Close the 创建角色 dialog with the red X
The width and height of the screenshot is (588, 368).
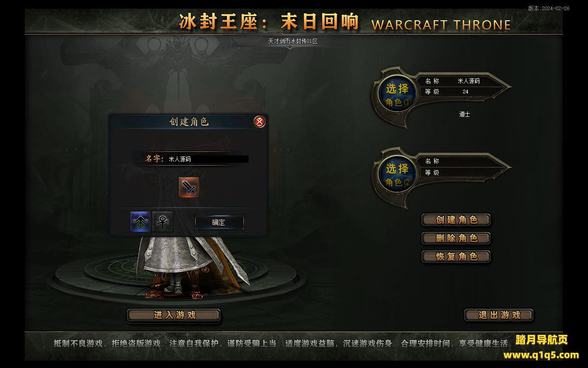[260, 121]
